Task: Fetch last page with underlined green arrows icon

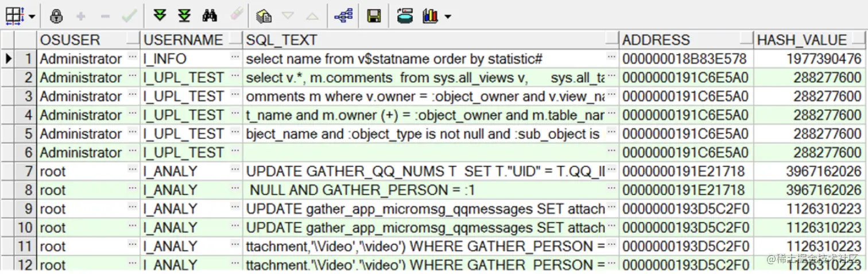Action: click(184, 16)
